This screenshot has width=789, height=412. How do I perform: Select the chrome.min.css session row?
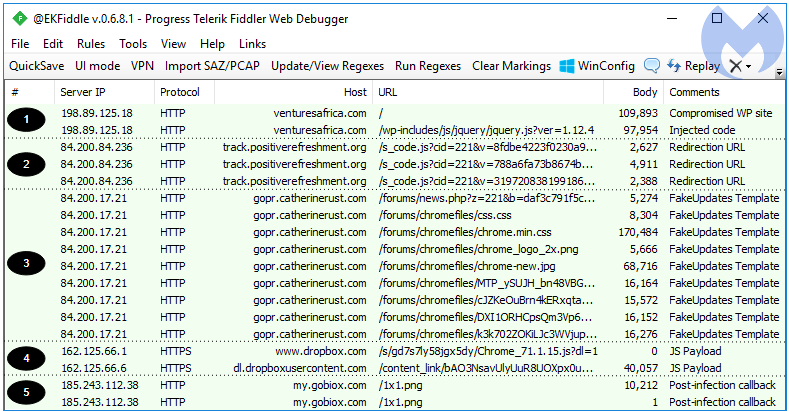click(x=394, y=232)
